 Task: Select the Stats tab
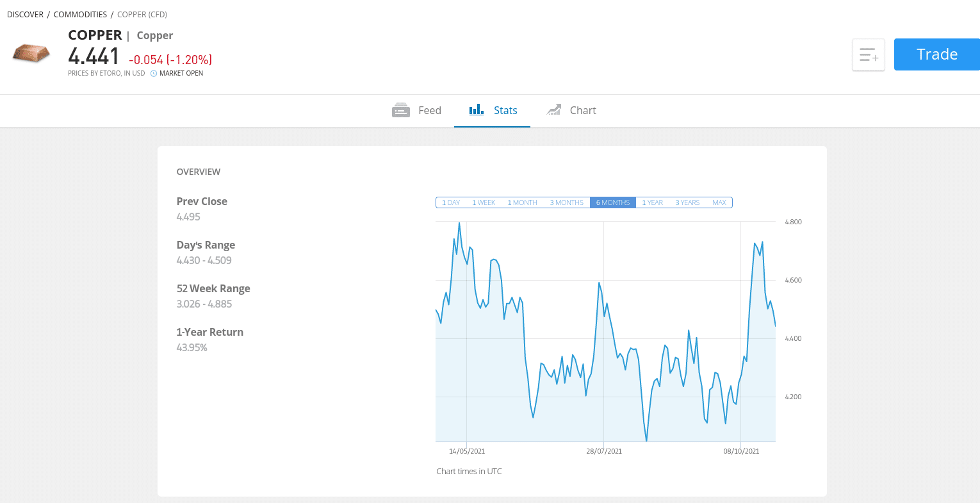point(493,110)
